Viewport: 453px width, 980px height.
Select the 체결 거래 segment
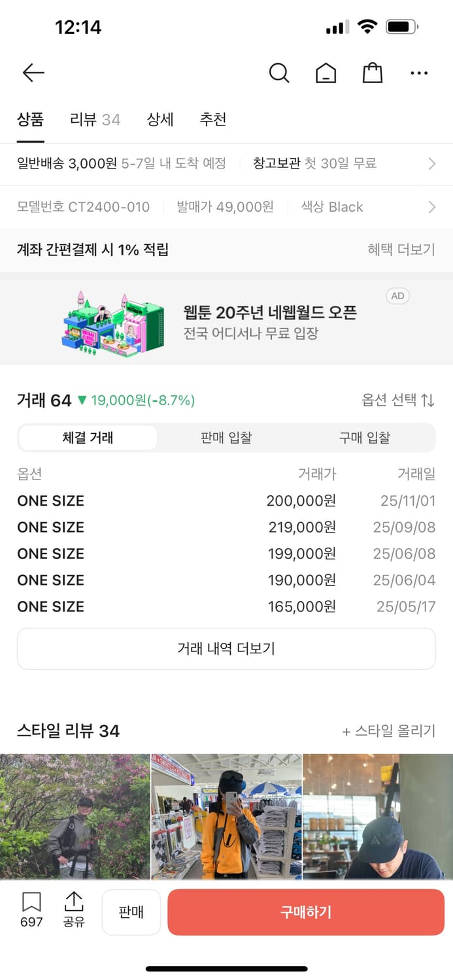click(x=87, y=438)
